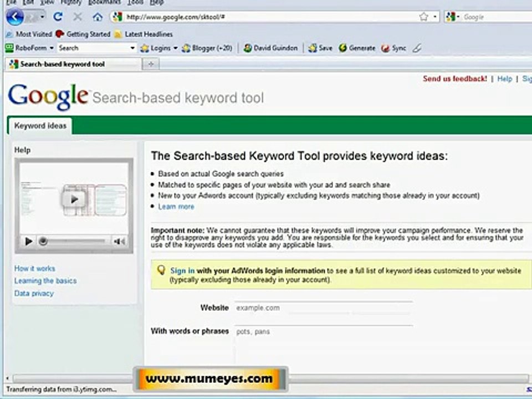The width and height of the screenshot is (532, 399).
Task: Click the Google logo
Action: pos(48,96)
